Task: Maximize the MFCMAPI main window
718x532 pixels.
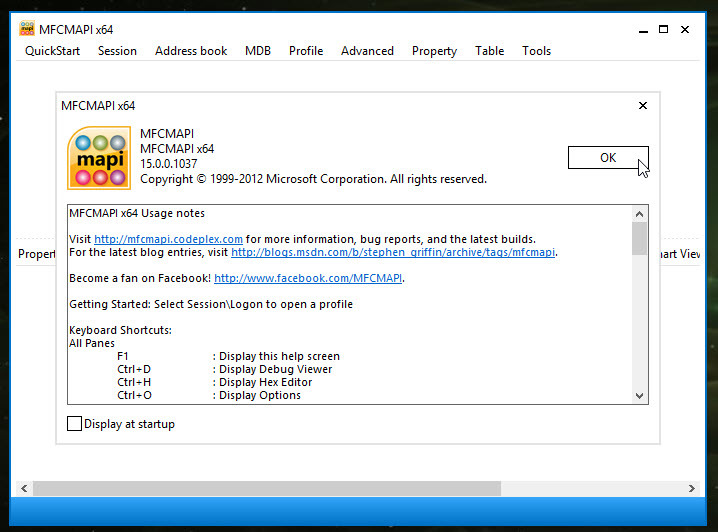Action: [663, 30]
